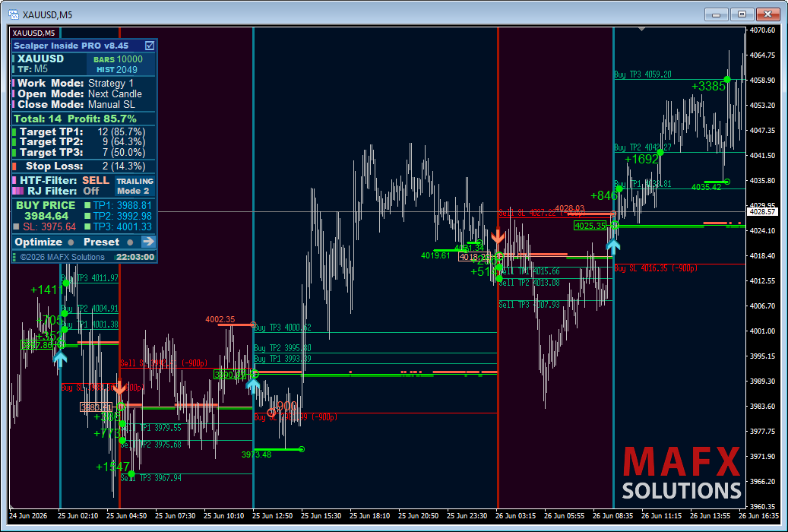The height and width of the screenshot is (532, 788).
Task: Change Work Mode value Strategy 1
Action: (110, 84)
